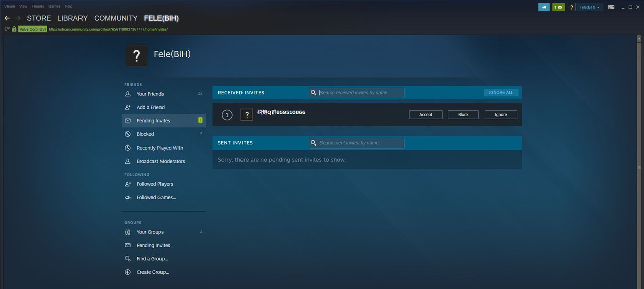Click the green padlock security icon
The height and width of the screenshot is (289, 644).
point(14,29)
